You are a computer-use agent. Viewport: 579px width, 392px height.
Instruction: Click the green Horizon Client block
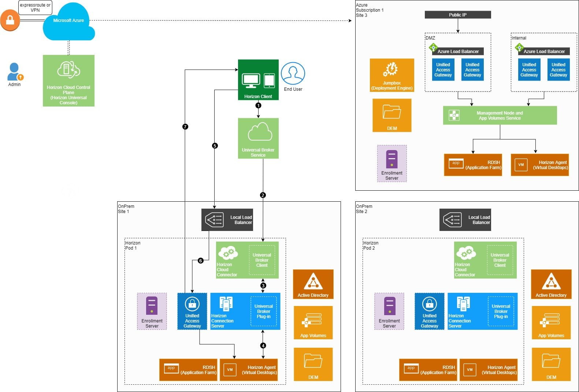click(258, 80)
